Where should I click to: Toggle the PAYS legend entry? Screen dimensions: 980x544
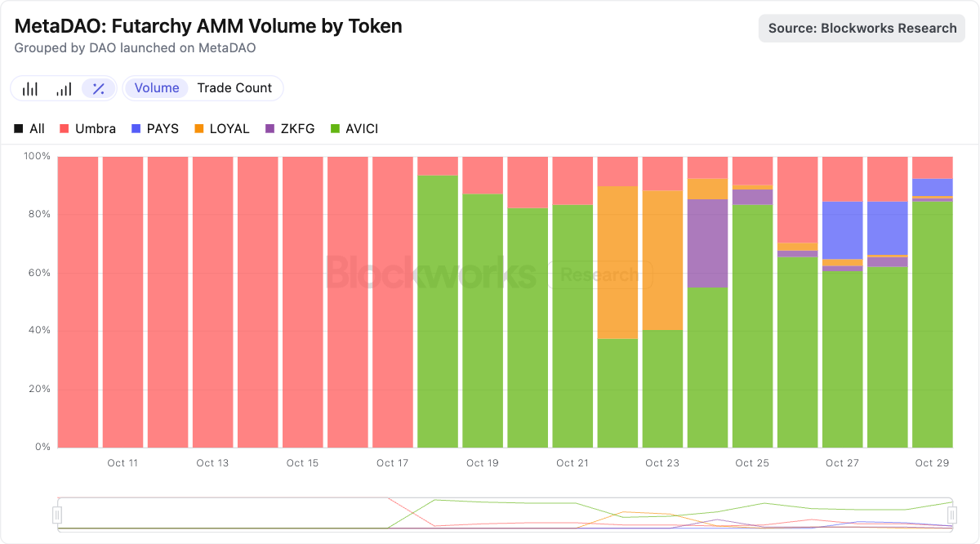click(155, 129)
